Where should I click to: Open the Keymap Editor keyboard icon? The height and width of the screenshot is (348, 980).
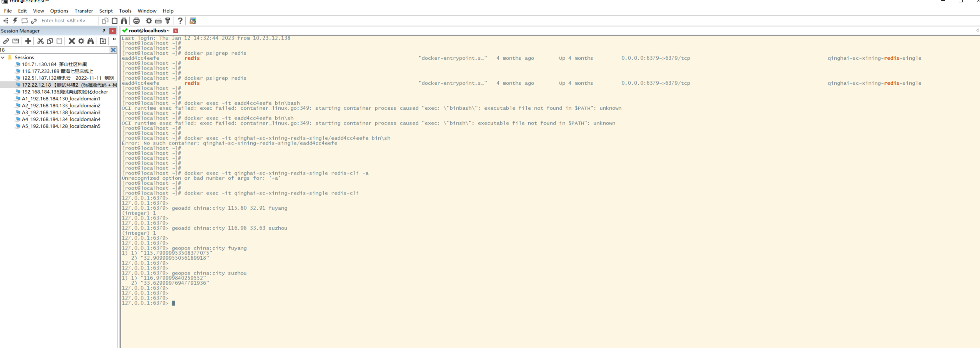(x=158, y=21)
